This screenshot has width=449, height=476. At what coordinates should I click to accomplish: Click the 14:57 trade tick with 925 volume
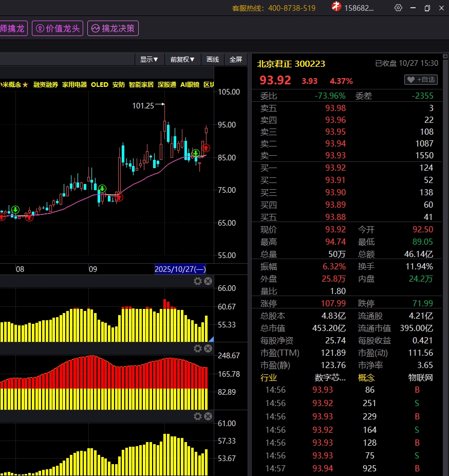coord(347,468)
